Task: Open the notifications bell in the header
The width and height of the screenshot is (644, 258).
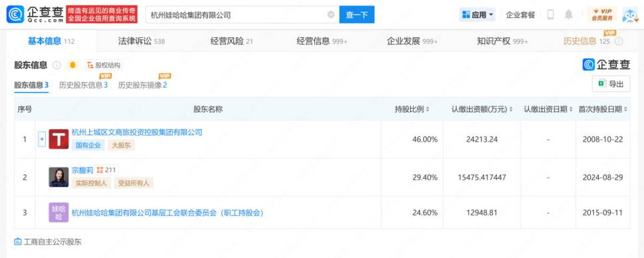Action: pyautogui.click(x=568, y=15)
